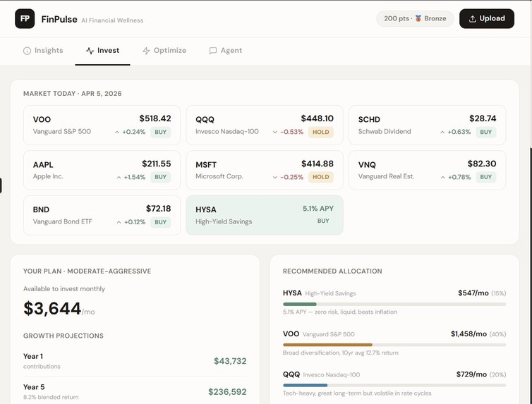Screen dimensions: 532x404
Task: Select the BND ticker name
Action: pyautogui.click(x=41, y=210)
